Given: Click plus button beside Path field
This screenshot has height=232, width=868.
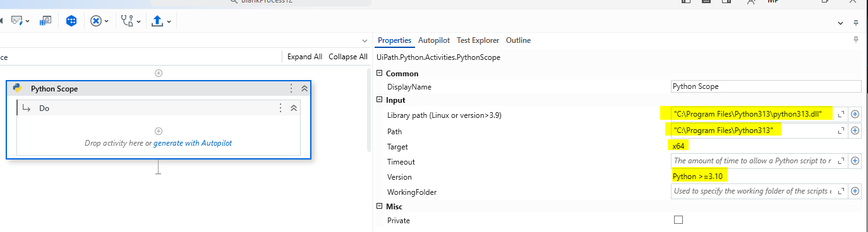Looking at the screenshot, I should coord(855,130).
